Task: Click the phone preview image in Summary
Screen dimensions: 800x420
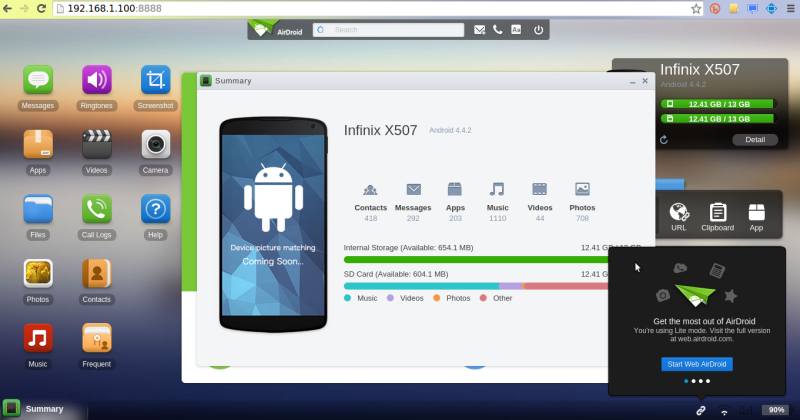Action: click(273, 225)
